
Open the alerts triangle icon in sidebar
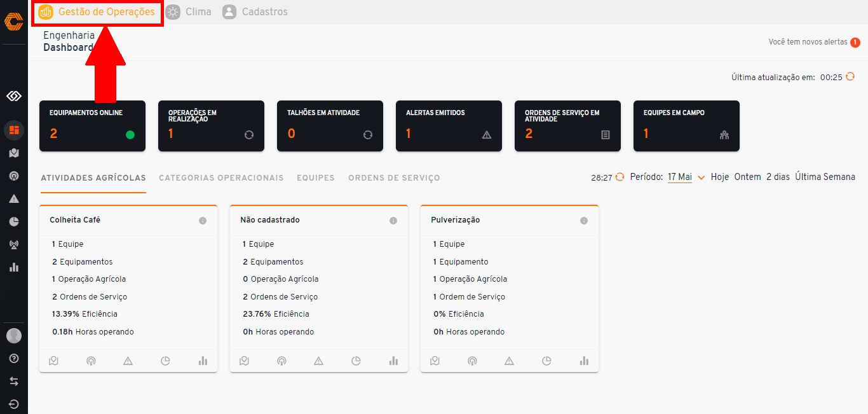pyautogui.click(x=14, y=198)
